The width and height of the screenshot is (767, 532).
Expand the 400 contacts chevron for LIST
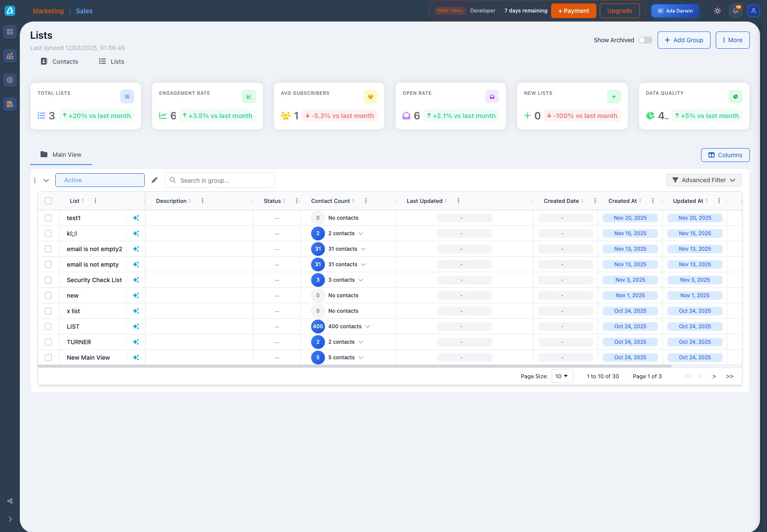pyautogui.click(x=368, y=327)
